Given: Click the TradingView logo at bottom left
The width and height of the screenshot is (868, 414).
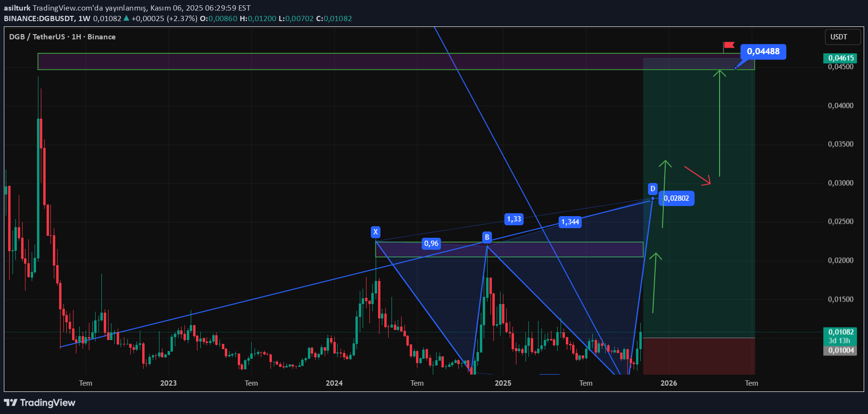Looking at the screenshot, I should (x=40, y=402).
